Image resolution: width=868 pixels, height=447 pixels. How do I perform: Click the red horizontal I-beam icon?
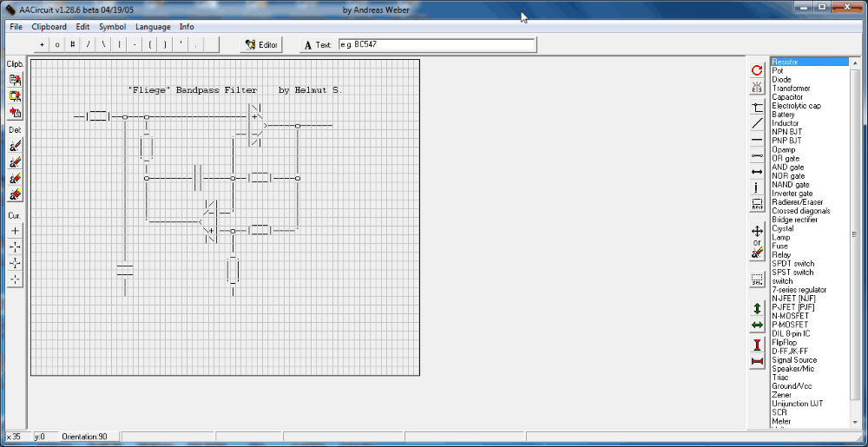pos(757,361)
